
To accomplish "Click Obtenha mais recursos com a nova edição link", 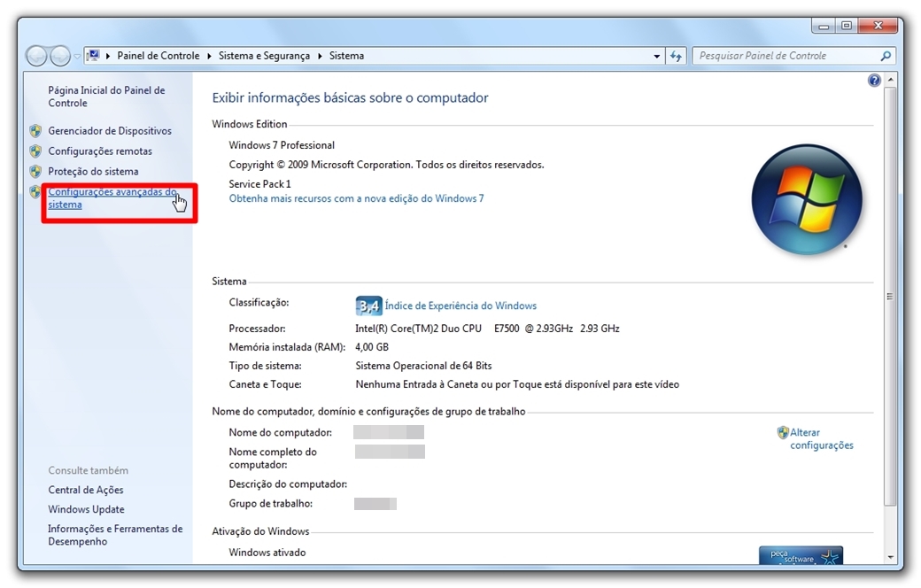I will click(x=357, y=198).
